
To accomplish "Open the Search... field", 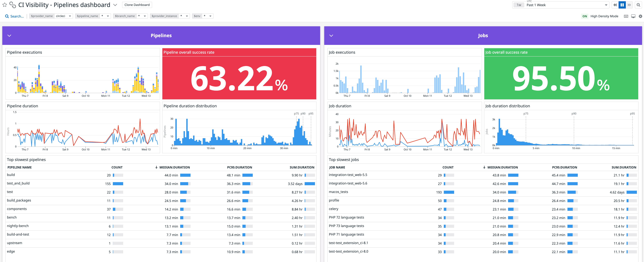I will (17, 16).
